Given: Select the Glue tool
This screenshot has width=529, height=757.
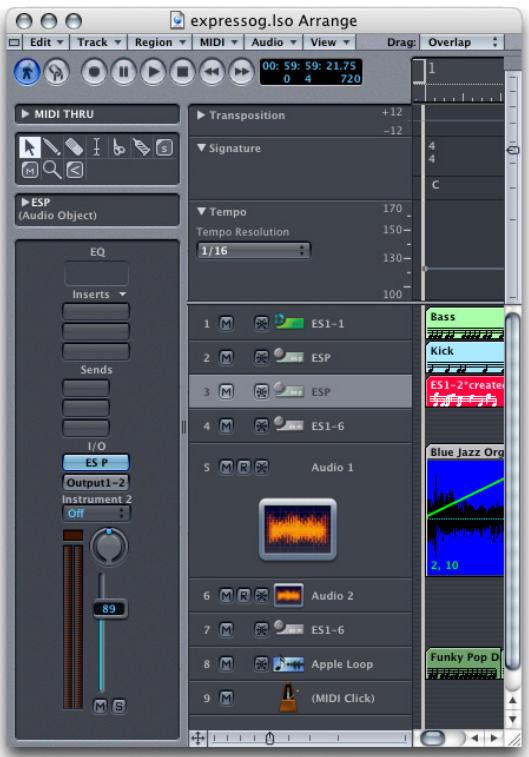Looking at the screenshot, I should (x=141, y=147).
